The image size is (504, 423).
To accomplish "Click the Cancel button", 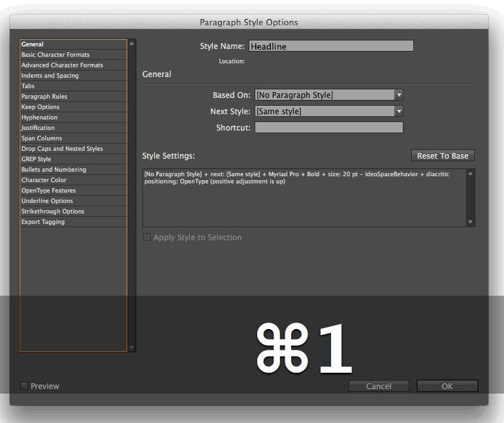I will [x=379, y=386].
